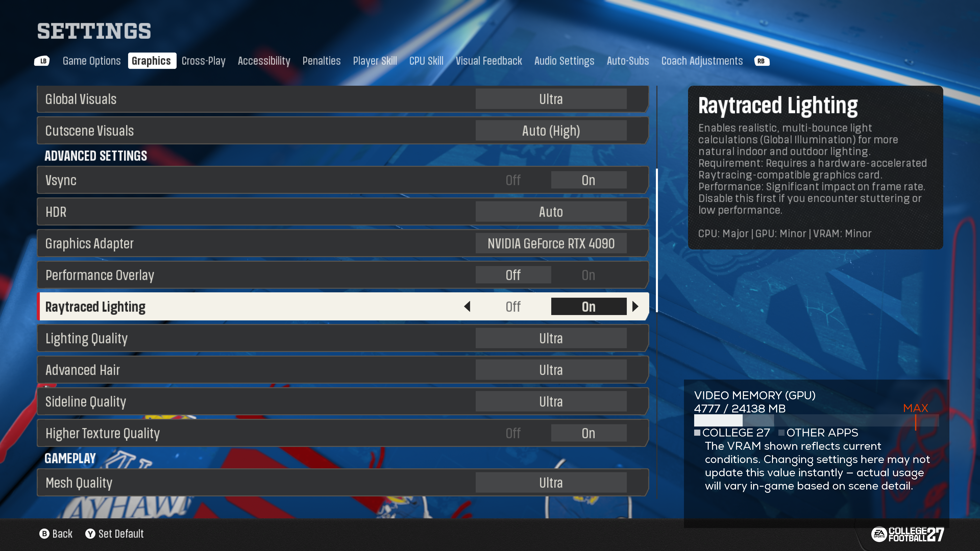Click the B button Back icon
This screenshot has width=980, height=551.
pos(44,533)
